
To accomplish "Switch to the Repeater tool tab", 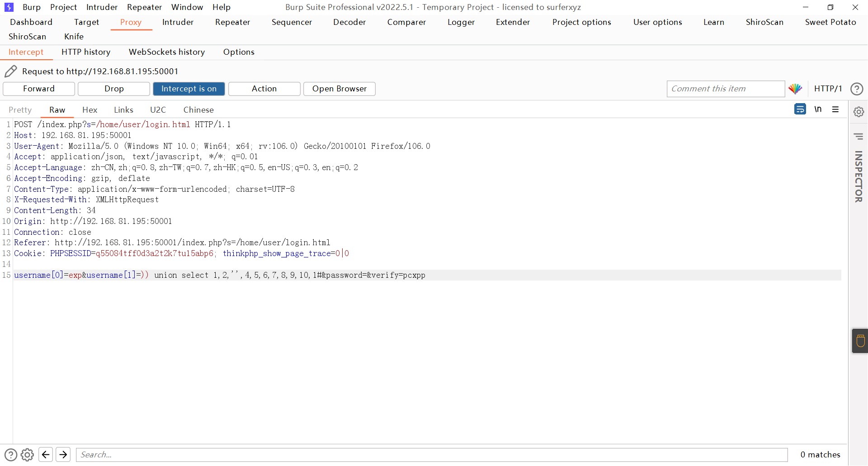I will tap(232, 22).
